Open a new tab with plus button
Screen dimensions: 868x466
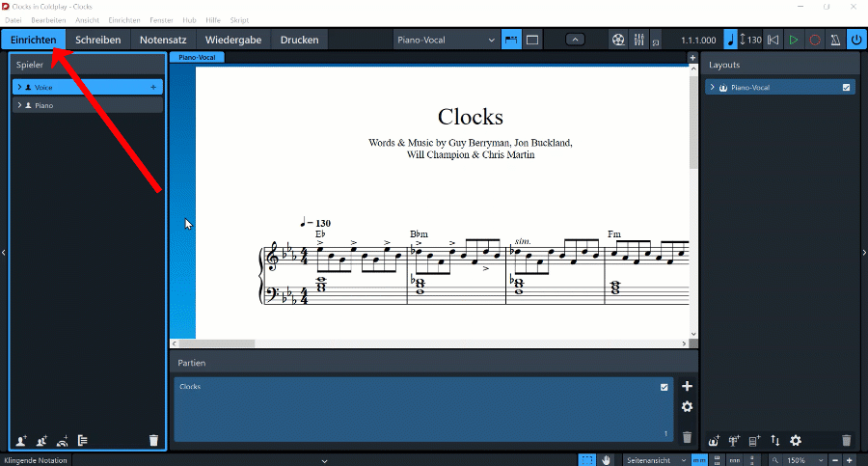tap(692, 58)
